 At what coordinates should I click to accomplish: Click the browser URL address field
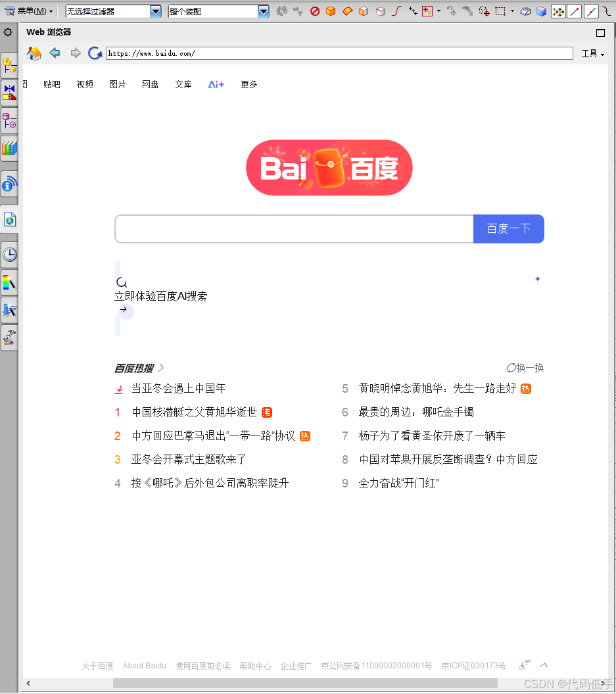(x=339, y=53)
